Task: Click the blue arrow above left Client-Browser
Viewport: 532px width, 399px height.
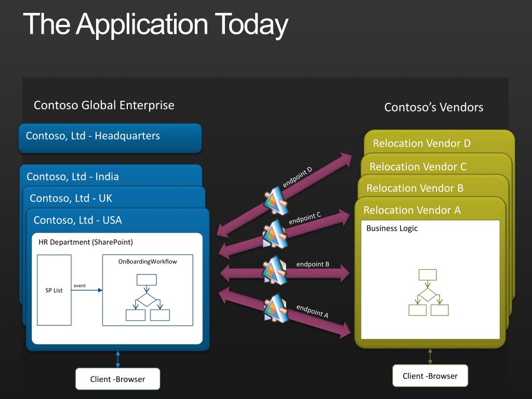Action: [x=118, y=360]
